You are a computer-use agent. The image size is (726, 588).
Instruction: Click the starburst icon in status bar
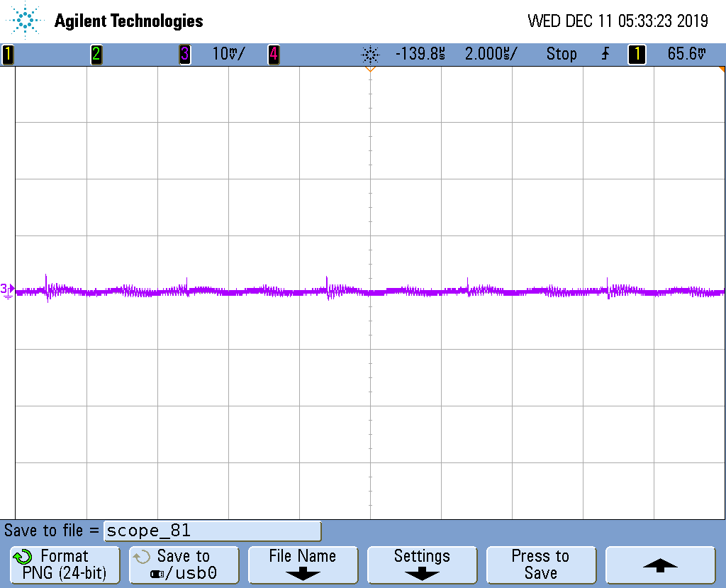click(x=370, y=54)
